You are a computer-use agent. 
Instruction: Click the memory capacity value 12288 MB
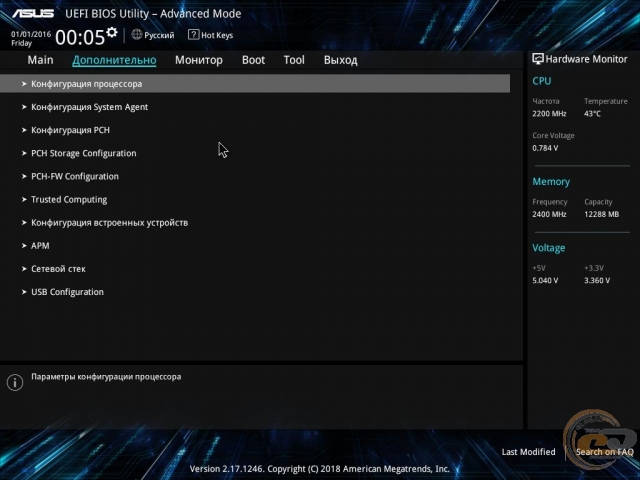(601, 214)
